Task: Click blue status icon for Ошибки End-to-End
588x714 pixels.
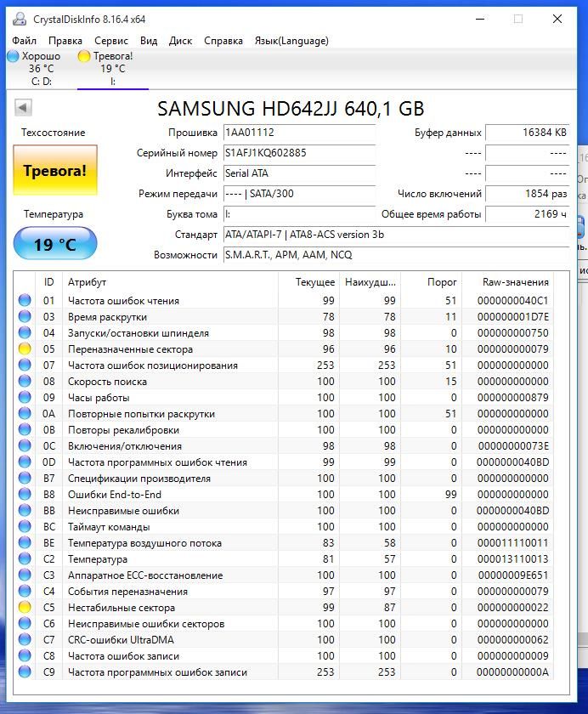Action: 25,494
